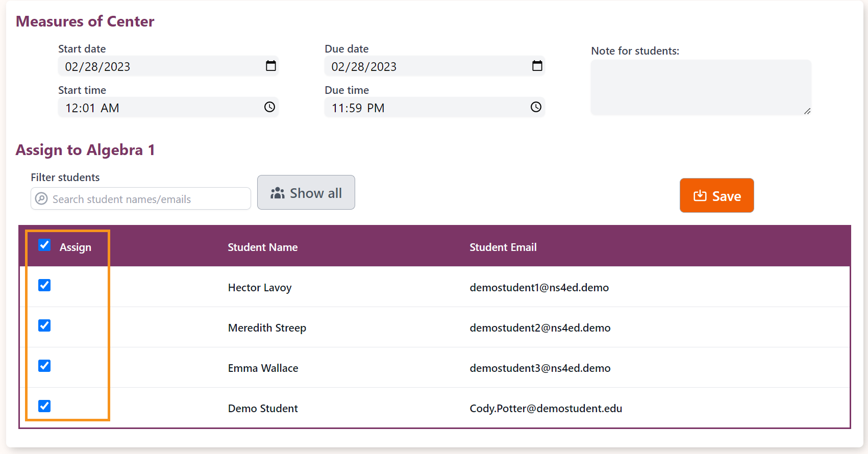
Task: Click the people icon on Show all
Action: point(278,193)
